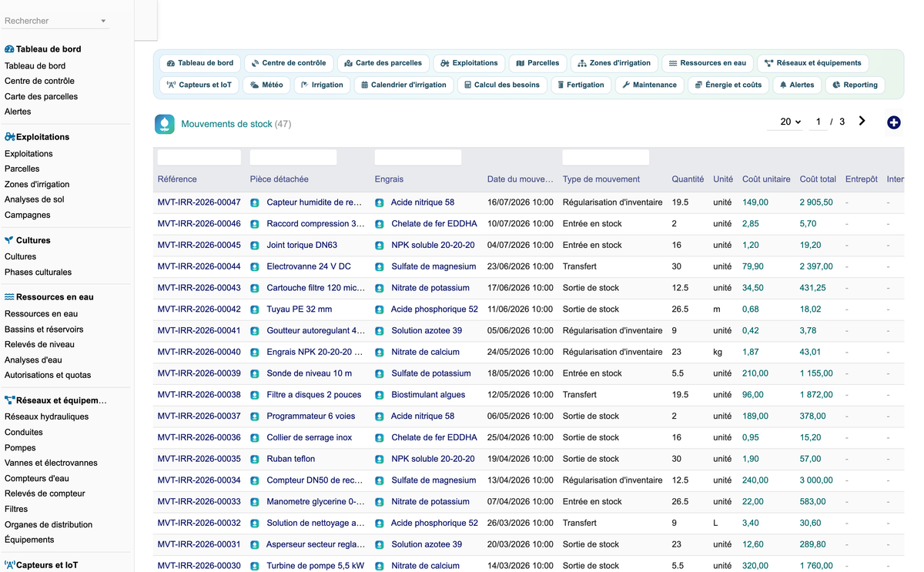Image resolution: width=924 pixels, height=572 pixels.
Task: Add a new stock movement with plus icon
Action: (893, 122)
